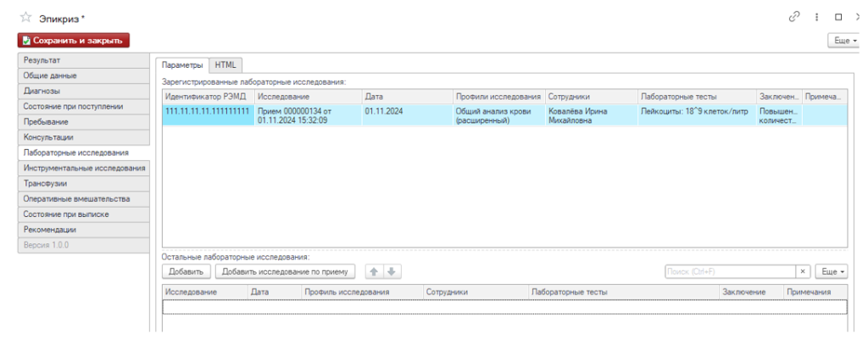Click Заключение header in lower table
Screen dimensions: 868x339
pyautogui.click(x=751, y=292)
